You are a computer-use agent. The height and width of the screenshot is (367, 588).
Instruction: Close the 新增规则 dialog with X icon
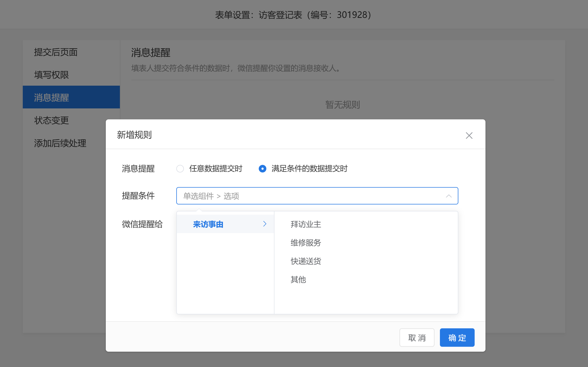point(469,136)
